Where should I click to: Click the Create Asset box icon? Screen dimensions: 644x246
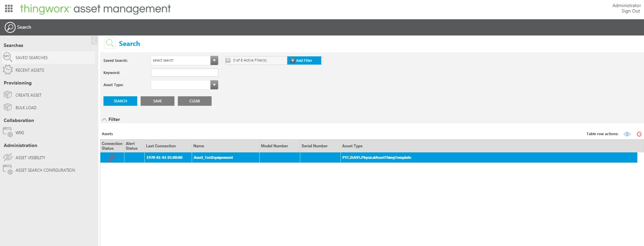tap(7, 95)
